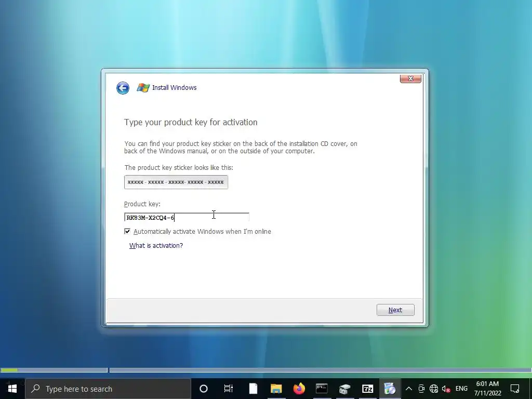
Task: Open 7-Zip from the taskbar
Action: pos(367,389)
